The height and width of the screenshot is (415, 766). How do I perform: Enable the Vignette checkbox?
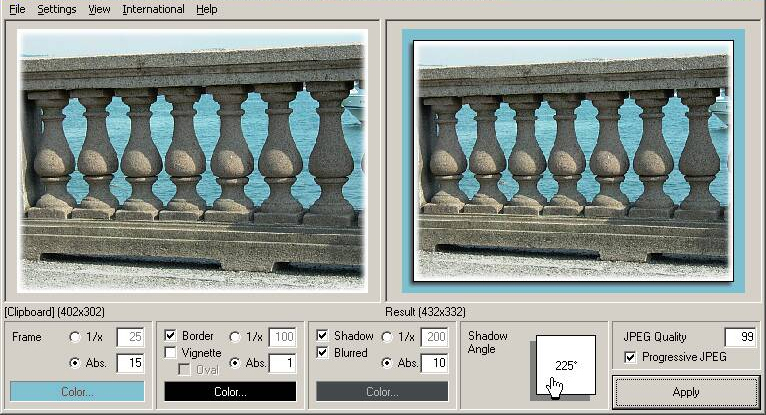(x=170, y=353)
